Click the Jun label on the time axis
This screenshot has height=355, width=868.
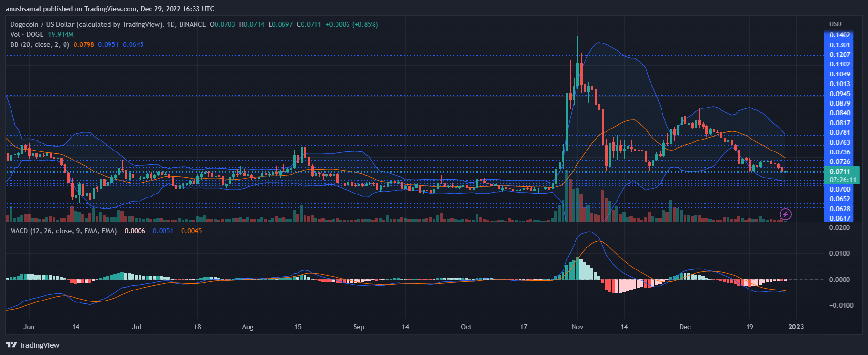(x=29, y=327)
